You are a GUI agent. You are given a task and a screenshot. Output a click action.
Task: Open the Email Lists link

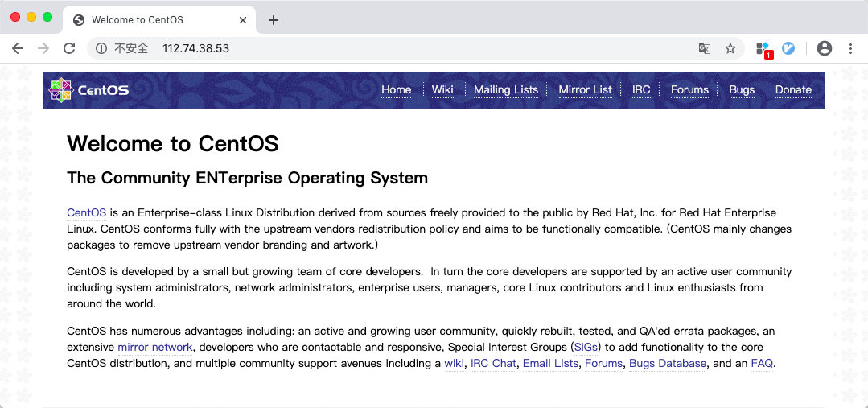(x=551, y=364)
